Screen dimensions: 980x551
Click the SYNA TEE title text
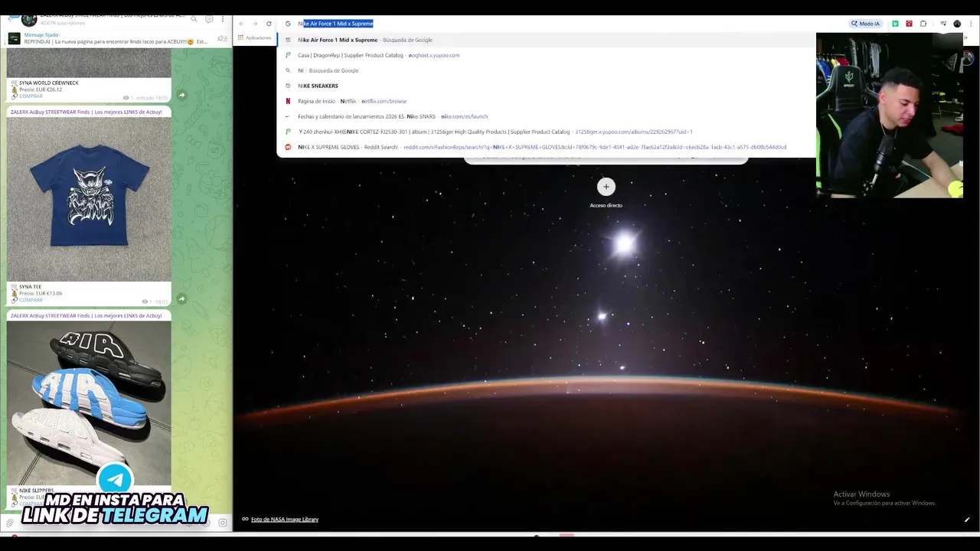(x=31, y=287)
